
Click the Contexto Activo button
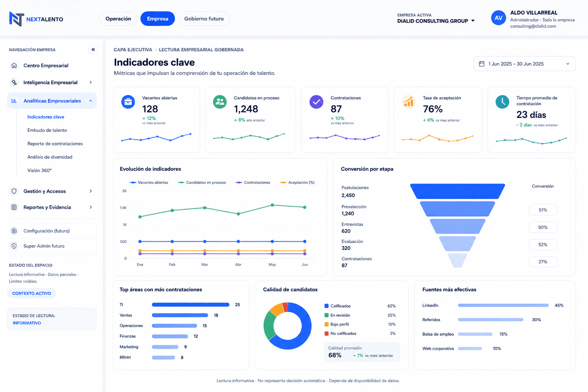point(31,293)
